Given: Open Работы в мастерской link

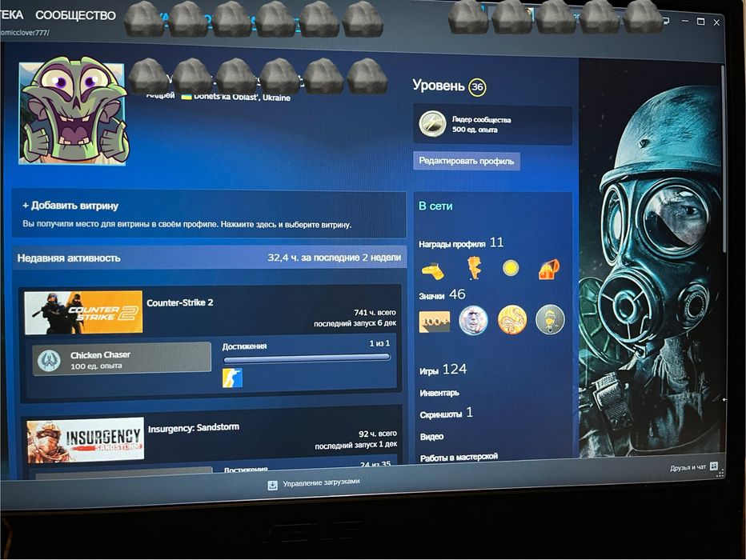Looking at the screenshot, I should tap(459, 458).
